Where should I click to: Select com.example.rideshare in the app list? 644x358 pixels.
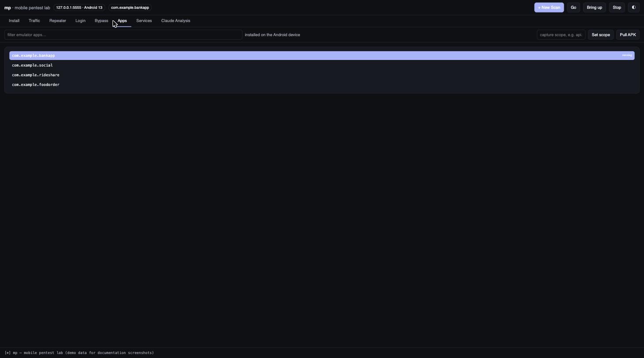[x=322, y=75]
